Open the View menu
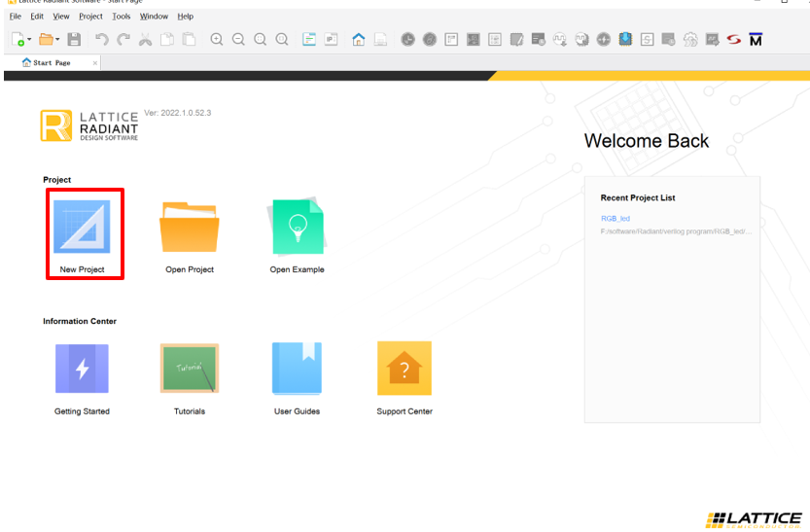 [x=61, y=17]
